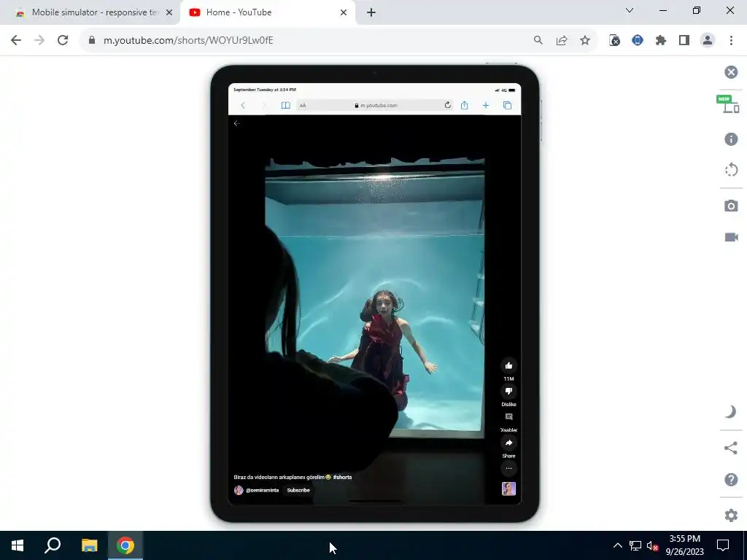Open File Explorer from the taskbar
Screen dimensions: 747x560
point(89,545)
